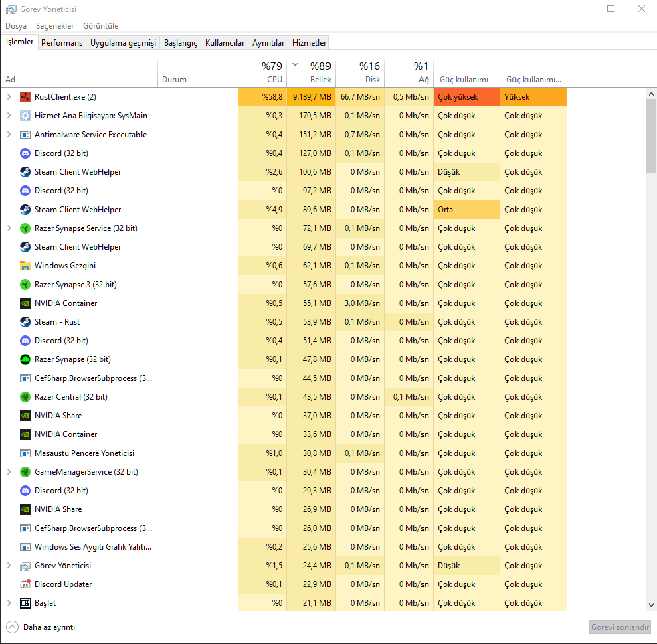This screenshot has height=644, width=657.
Task: Click NVIDIA Share icon in the 37,0 MB row
Action: 25,416
